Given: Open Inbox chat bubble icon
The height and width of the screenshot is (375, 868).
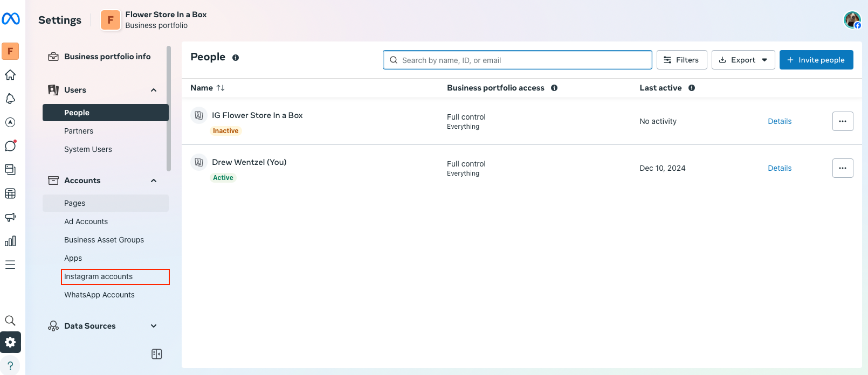Looking at the screenshot, I should pyautogui.click(x=10, y=146).
